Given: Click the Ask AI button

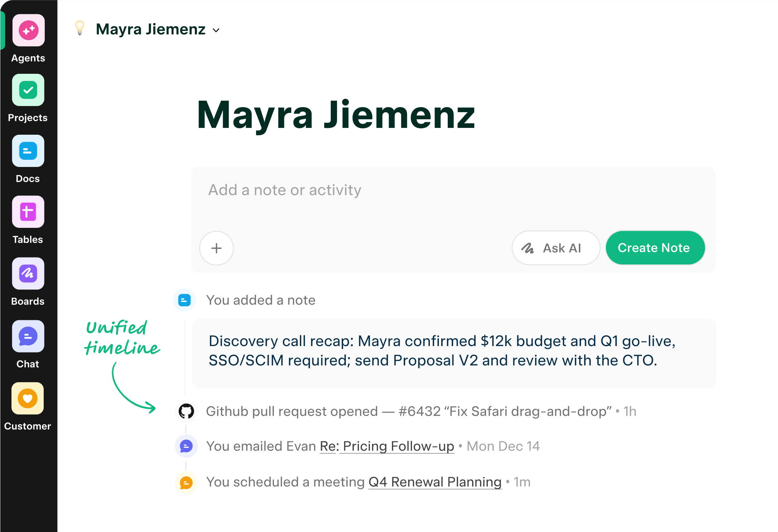Looking at the screenshot, I should tap(555, 248).
